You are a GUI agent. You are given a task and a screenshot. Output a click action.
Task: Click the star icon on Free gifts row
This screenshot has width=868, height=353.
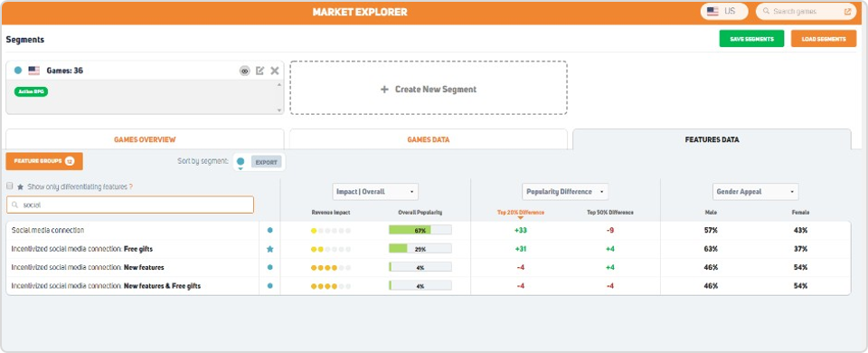269,249
